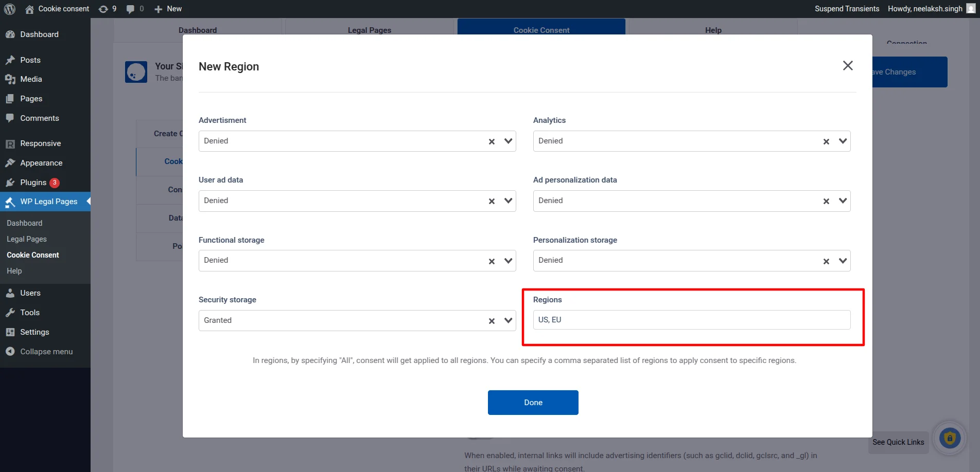
Task: Close the New Region dialog
Action: pyautogui.click(x=848, y=65)
